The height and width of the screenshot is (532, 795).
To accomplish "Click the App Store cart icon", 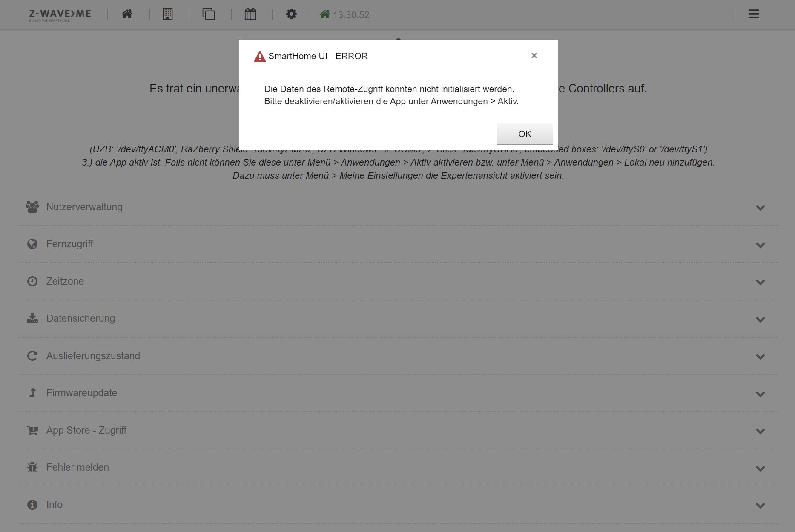I will point(32,430).
